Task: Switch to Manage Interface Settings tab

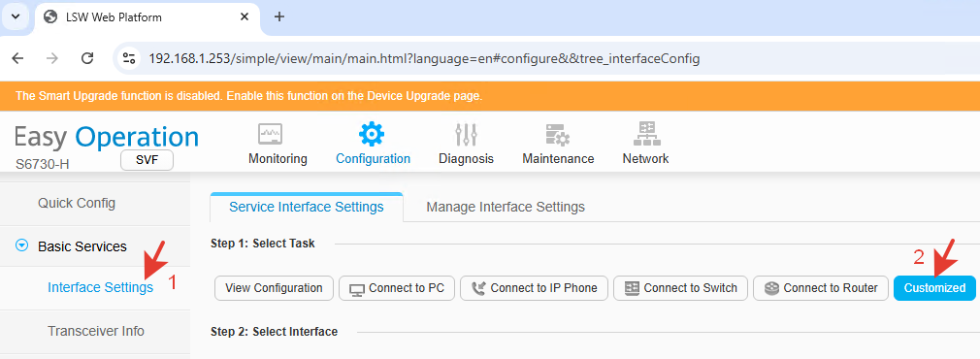Action: click(506, 207)
